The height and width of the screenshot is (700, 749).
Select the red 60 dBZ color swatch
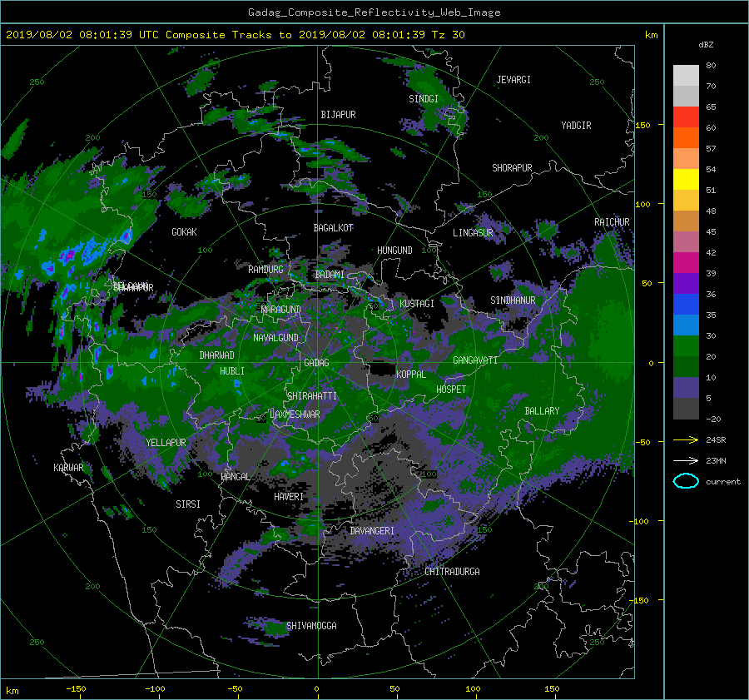(x=686, y=117)
